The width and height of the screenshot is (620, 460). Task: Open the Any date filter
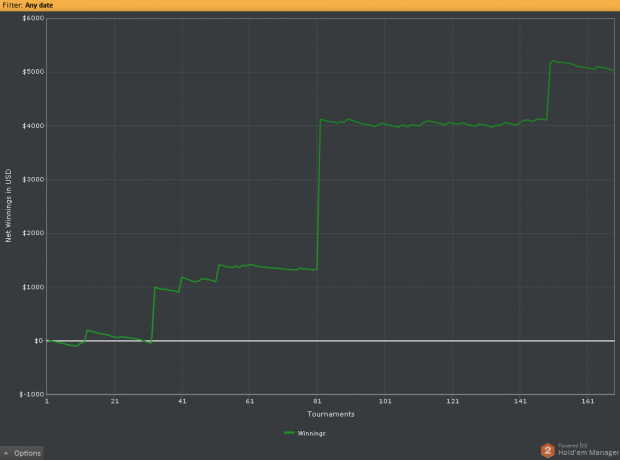click(39, 5)
